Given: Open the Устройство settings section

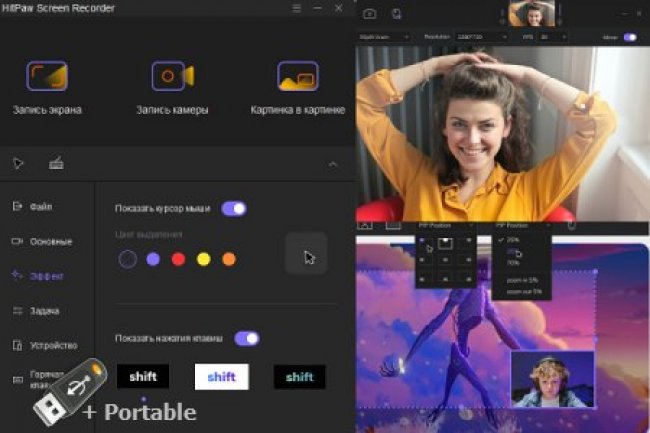Looking at the screenshot, I should [x=45, y=345].
